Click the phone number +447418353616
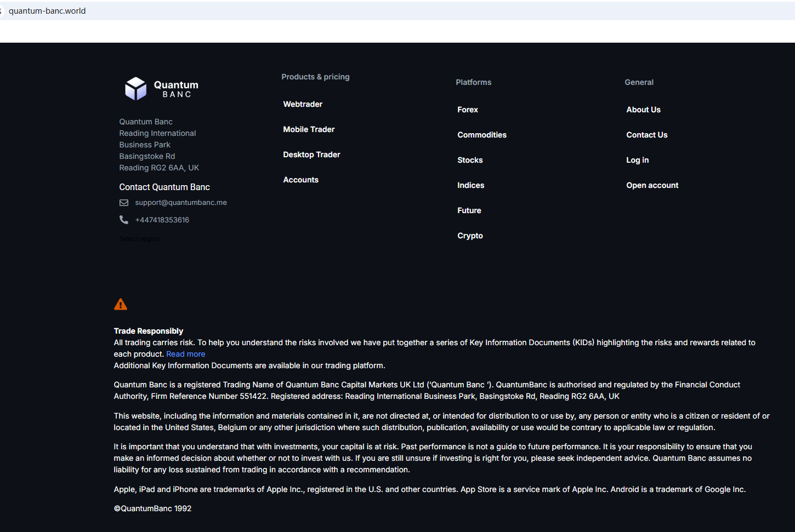This screenshot has width=795, height=532. coord(162,220)
